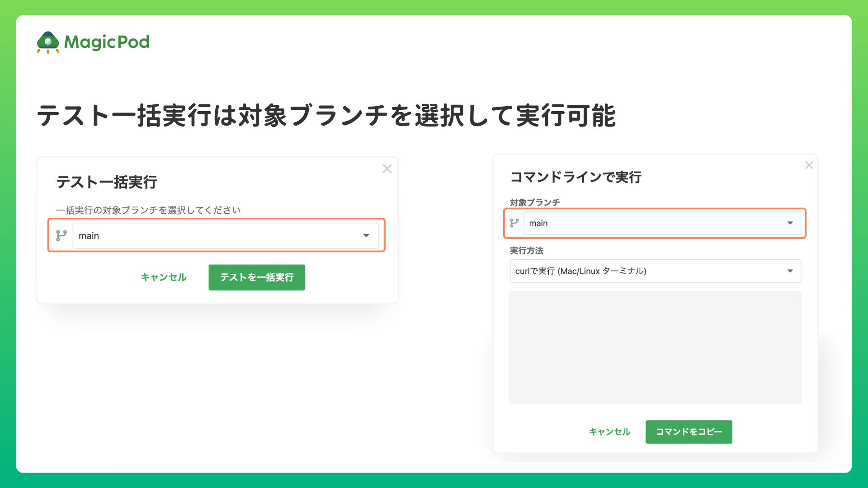Click the 一括実行の対象ブランチを選択してください instruction text
The height and width of the screenshot is (488, 868).
[x=148, y=210]
